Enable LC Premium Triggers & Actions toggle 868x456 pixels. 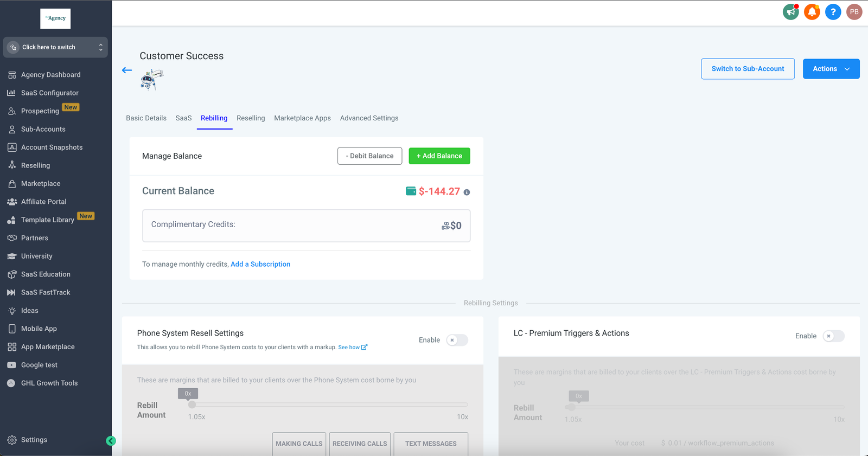click(833, 336)
